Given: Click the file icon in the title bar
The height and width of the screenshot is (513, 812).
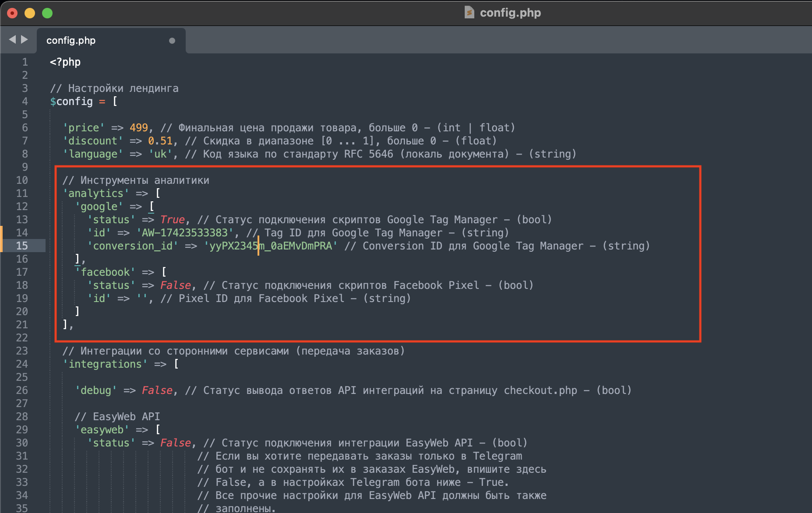Looking at the screenshot, I should point(469,12).
